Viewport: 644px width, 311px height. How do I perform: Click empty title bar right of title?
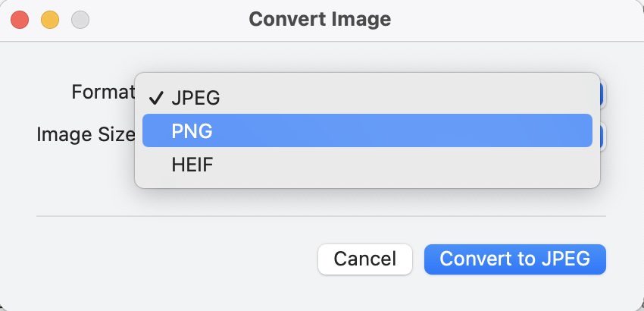click(x=515, y=19)
